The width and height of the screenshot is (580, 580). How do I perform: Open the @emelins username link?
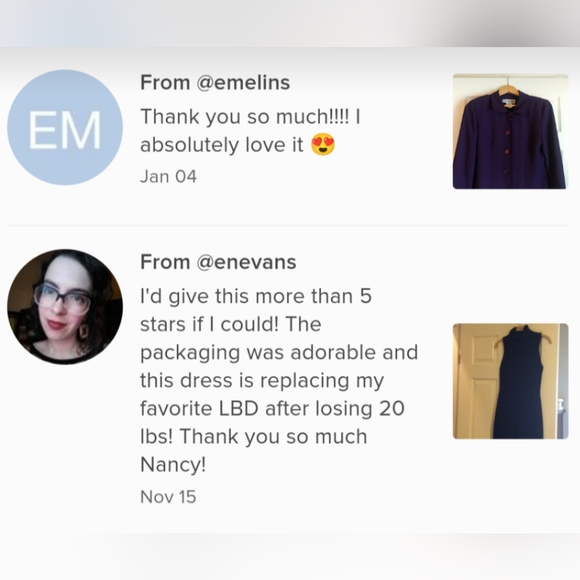(x=243, y=82)
